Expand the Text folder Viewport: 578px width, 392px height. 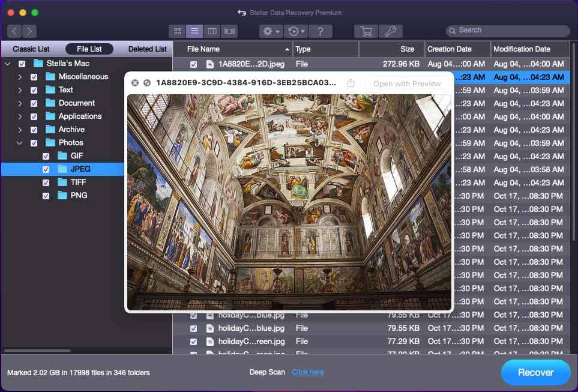20,91
